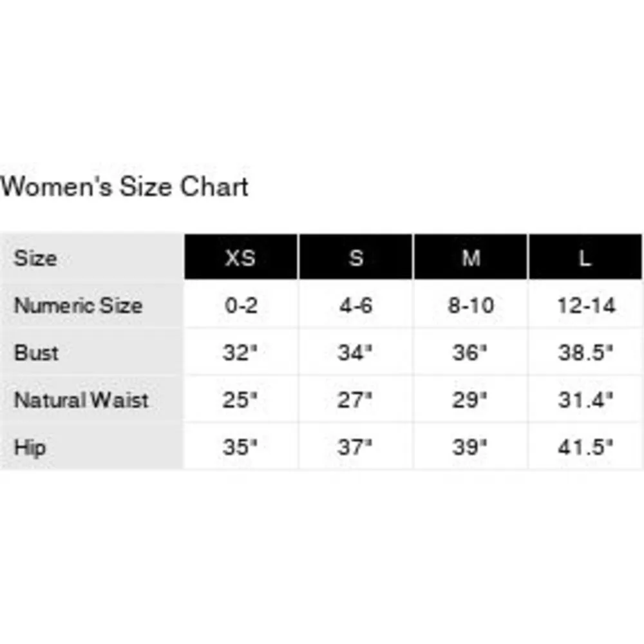Select the Numeric Size row label

click(x=78, y=305)
